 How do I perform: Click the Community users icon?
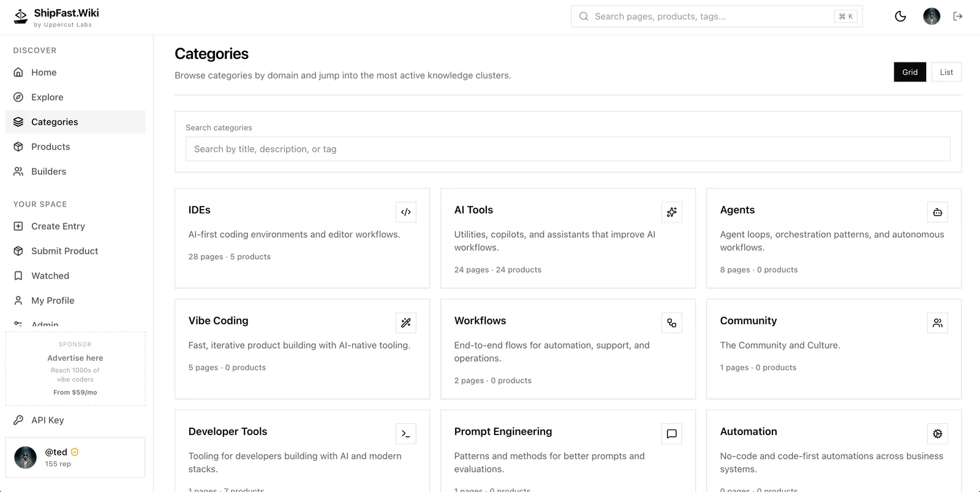pos(937,323)
